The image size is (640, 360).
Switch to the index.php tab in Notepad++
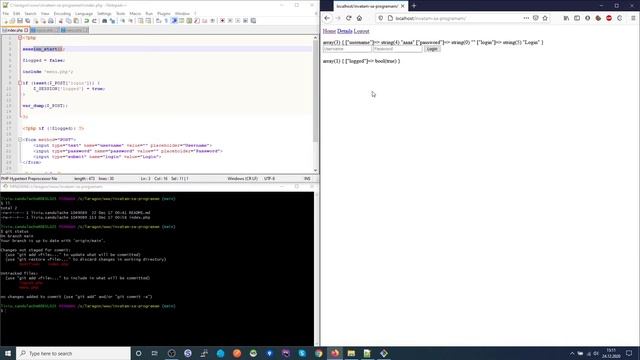15,30
